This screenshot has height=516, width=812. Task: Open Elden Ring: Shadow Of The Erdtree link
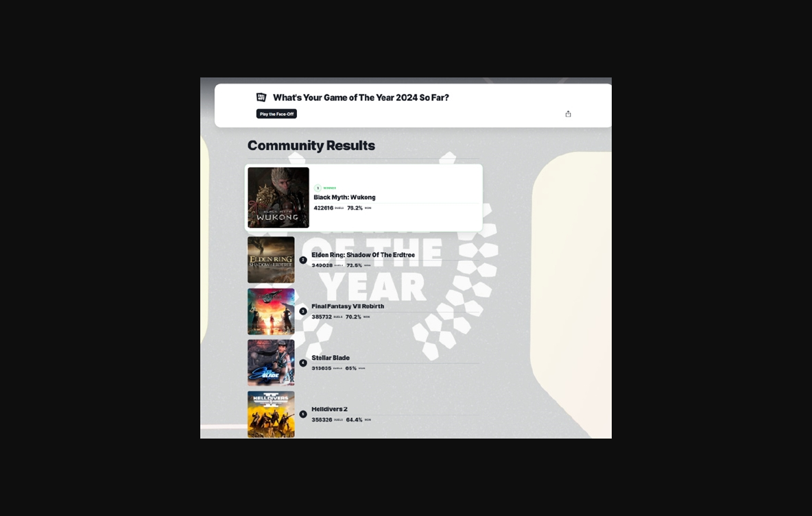[363, 255]
